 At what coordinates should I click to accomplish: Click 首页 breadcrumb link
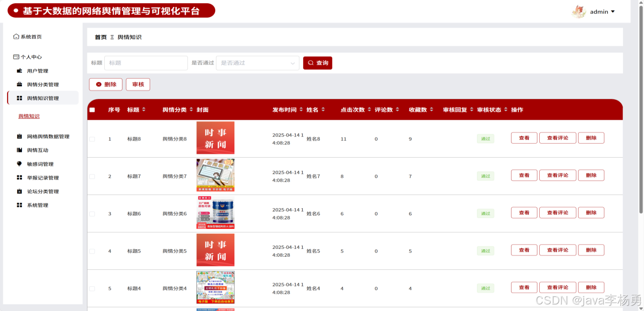click(x=101, y=37)
